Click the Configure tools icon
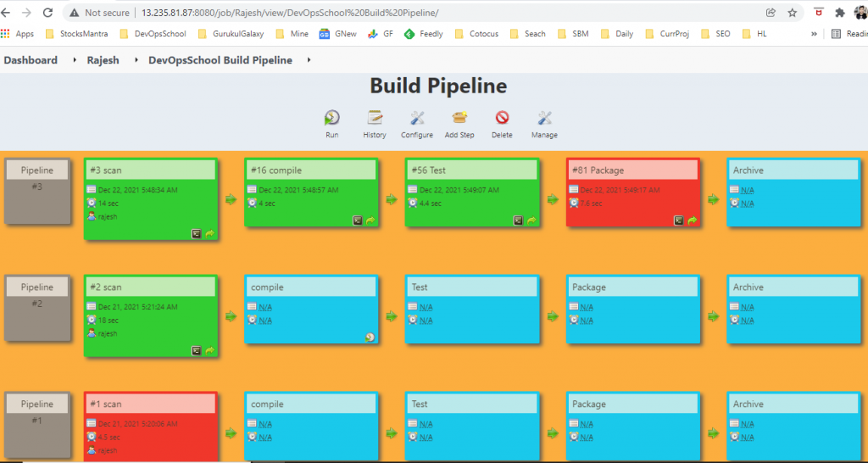This screenshot has width=868, height=463. click(x=416, y=119)
